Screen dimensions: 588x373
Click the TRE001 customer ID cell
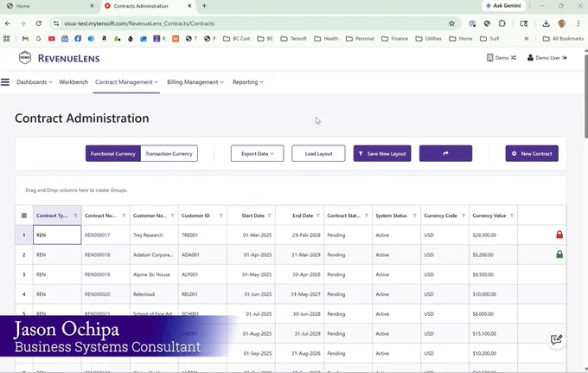(x=202, y=235)
